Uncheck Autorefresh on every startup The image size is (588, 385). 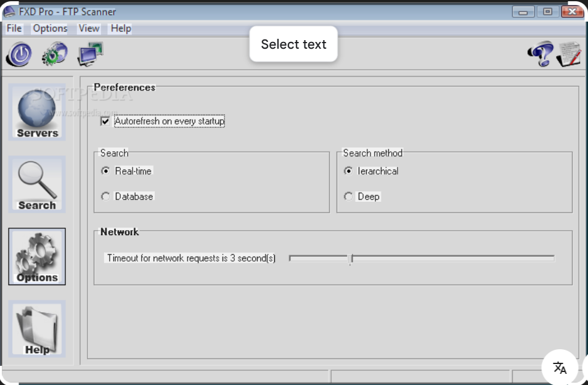tap(106, 121)
